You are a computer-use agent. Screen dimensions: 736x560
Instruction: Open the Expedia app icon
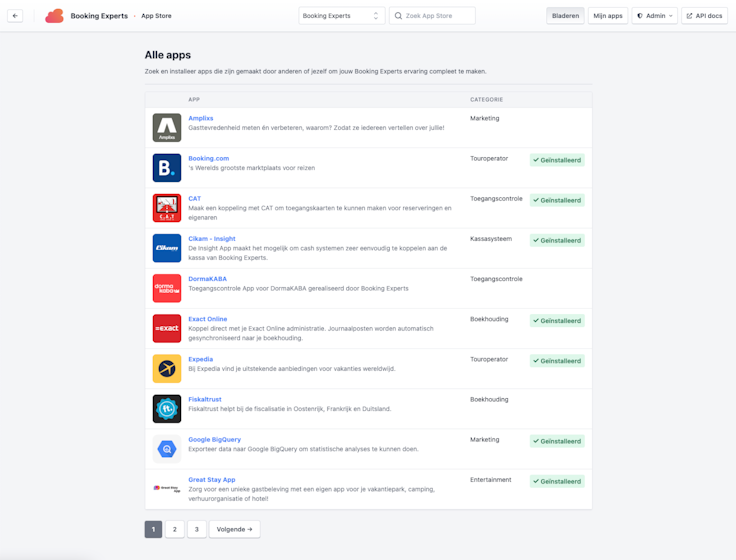167,368
